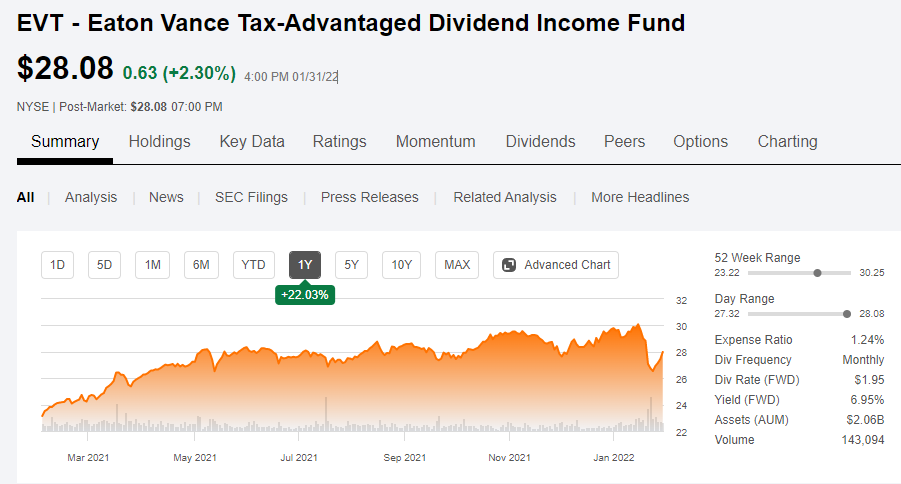Open the Key Data tab
This screenshot has height=484, width=901.
(252, 141)
